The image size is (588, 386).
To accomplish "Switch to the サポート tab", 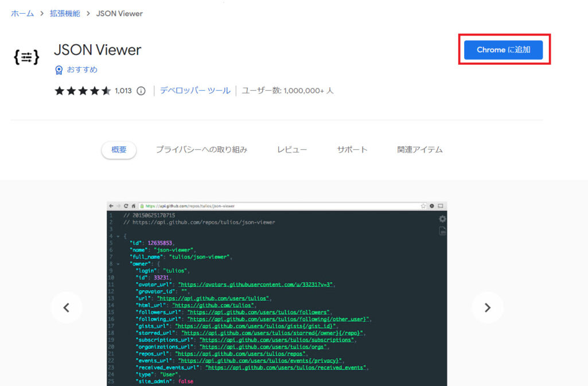I will pos(352,150).
